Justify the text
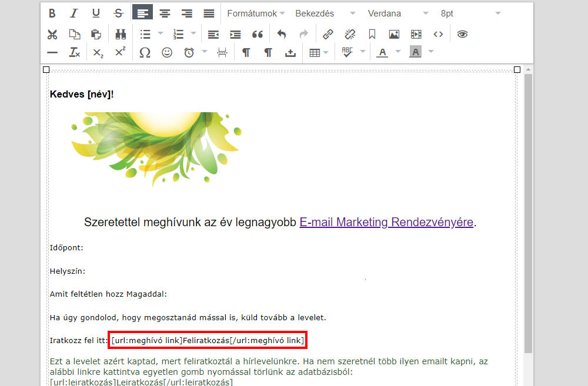 click(x=209, y=14)
